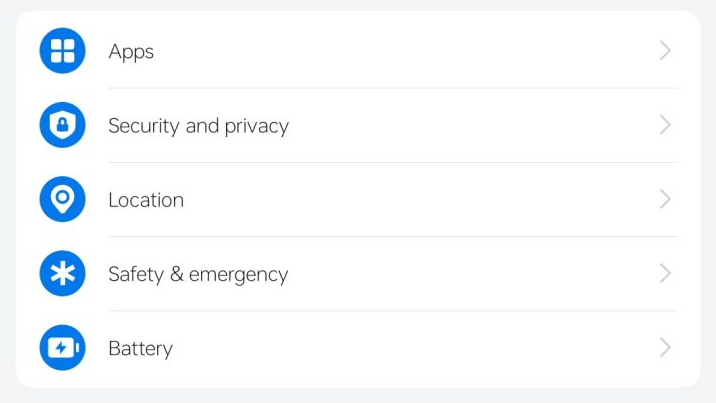Expand the chevron next to Apps
This screenshot has height=403, width=716.
click(665, 51)
